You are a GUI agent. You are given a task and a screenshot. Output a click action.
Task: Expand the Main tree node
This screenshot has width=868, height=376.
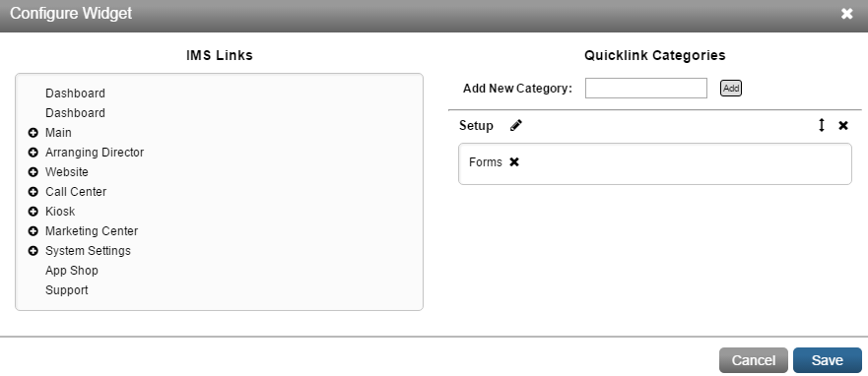pos(33,133)
